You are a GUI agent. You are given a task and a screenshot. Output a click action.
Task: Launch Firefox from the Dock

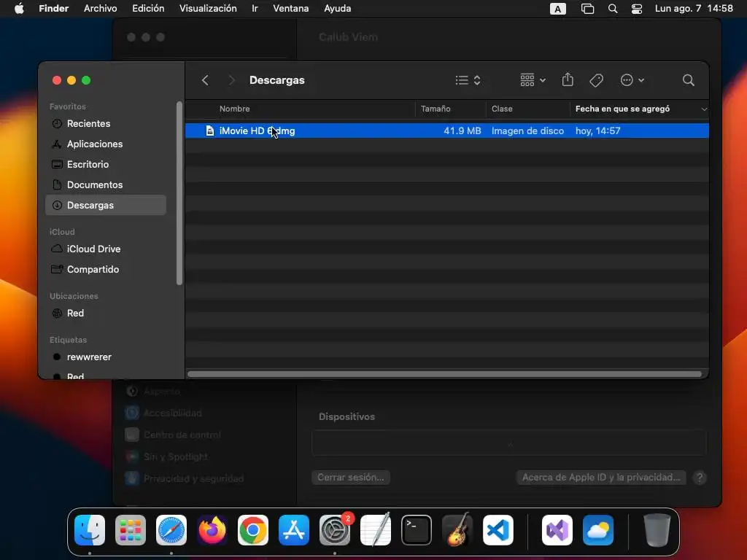[212, 530]
